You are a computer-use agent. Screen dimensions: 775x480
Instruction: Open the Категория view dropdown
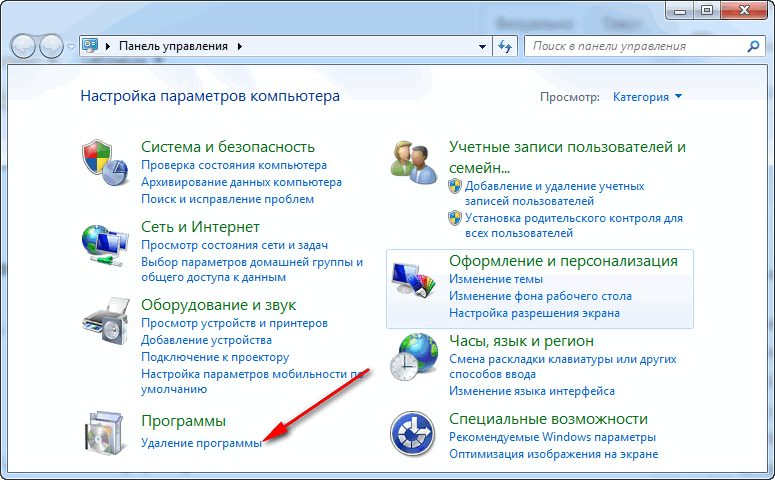(x=647, y=97)
